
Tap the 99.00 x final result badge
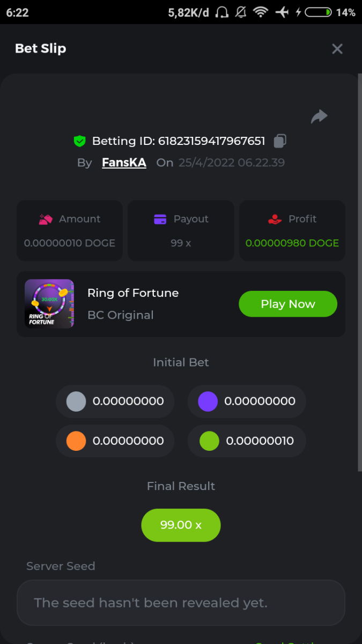pos(181,525)
